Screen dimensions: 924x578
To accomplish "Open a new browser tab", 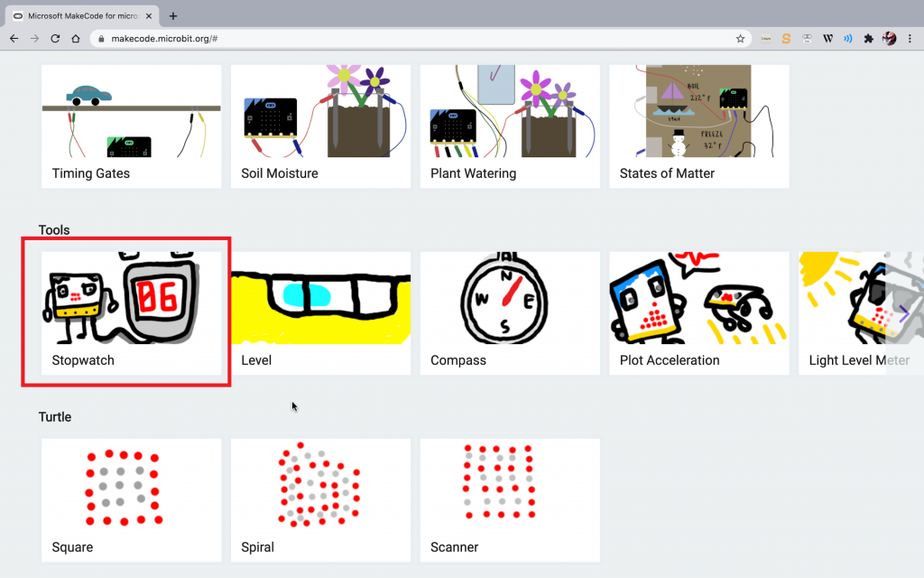I will click(x=172, y=16).
